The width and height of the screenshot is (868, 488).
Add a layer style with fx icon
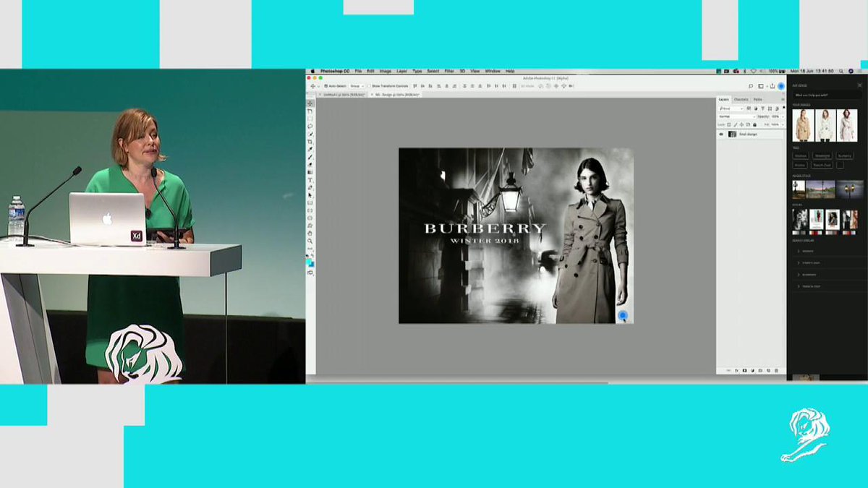[736, 371]
